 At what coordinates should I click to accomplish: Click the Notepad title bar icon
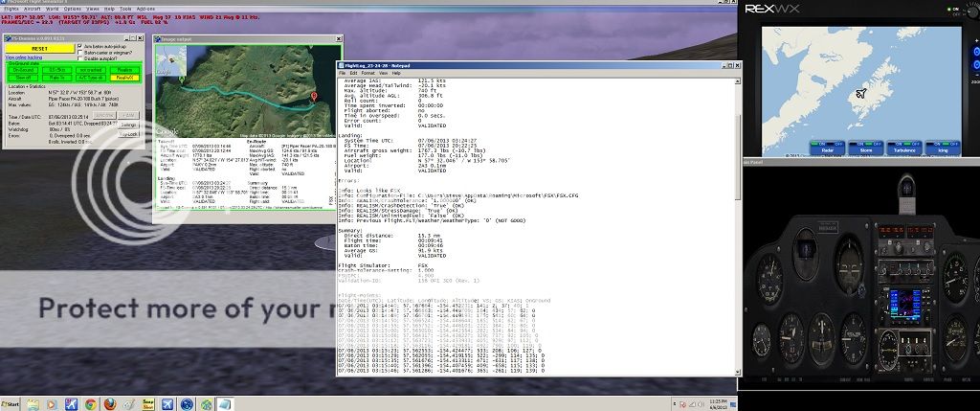[x=342, y=64]
